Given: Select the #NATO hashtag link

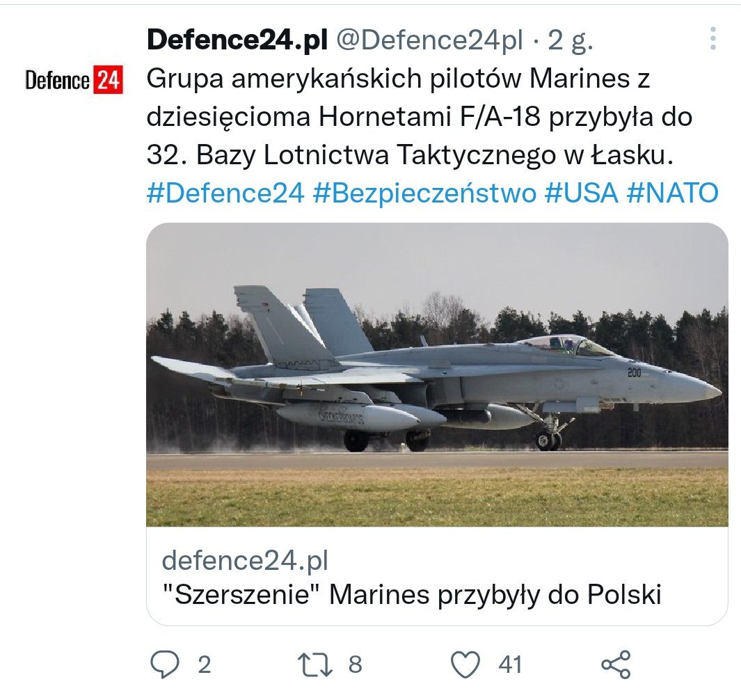Looking at the screenshot, I should click(x=672, y=193).
